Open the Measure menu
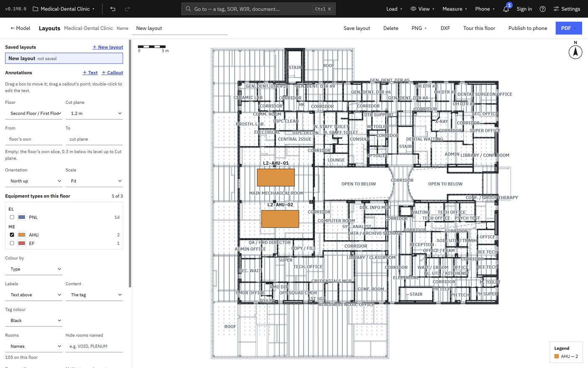Viewport: 588px width, 368px height. coord(455,9)
